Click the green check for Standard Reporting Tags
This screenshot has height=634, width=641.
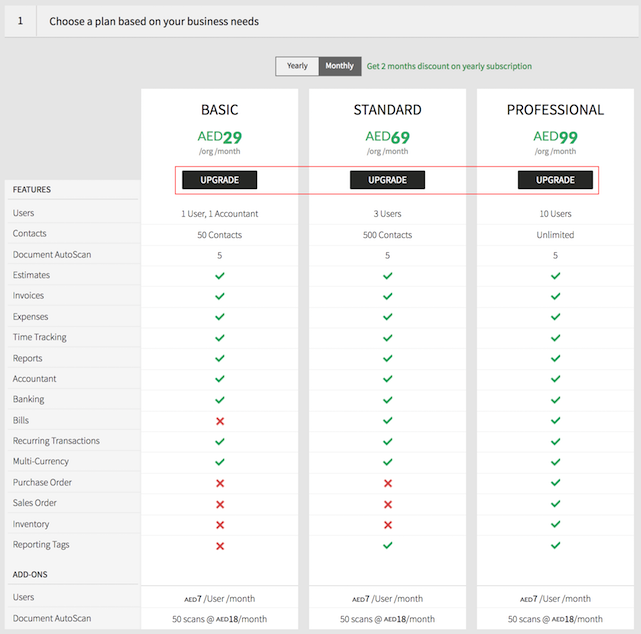pyautogui.click(x=388, y=546)
